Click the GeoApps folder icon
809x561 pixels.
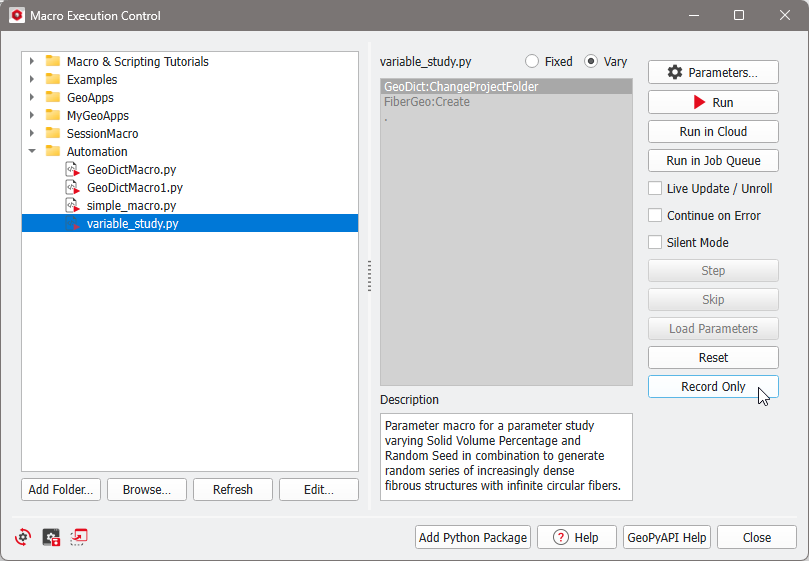53,98
